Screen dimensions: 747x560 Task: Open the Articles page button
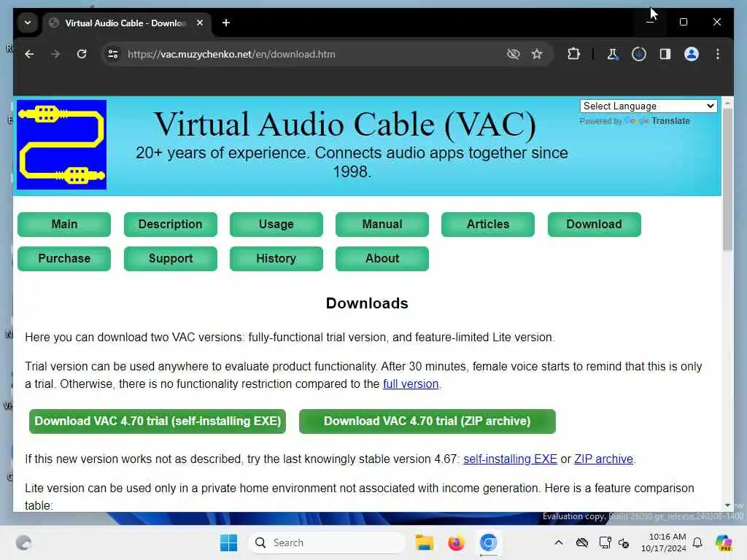coord(488,225)
